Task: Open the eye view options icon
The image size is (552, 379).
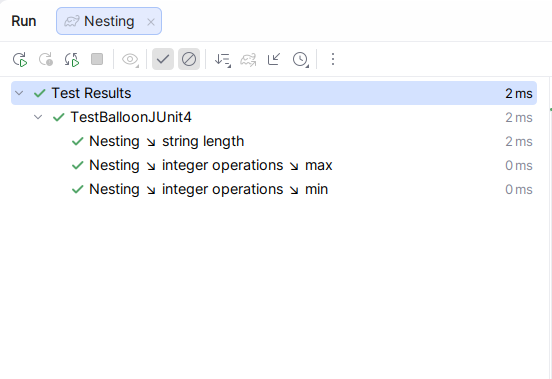Action: click(130, 59)
